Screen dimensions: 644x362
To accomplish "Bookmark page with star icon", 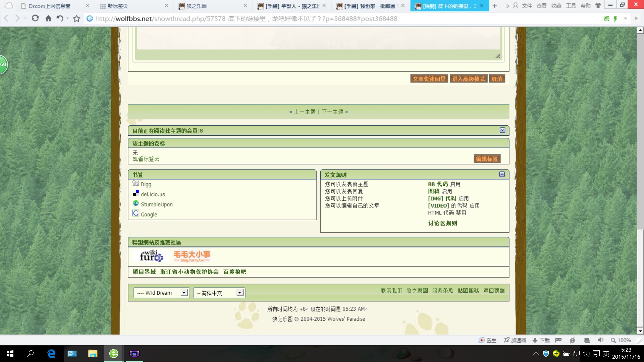I will coord(76,18).
